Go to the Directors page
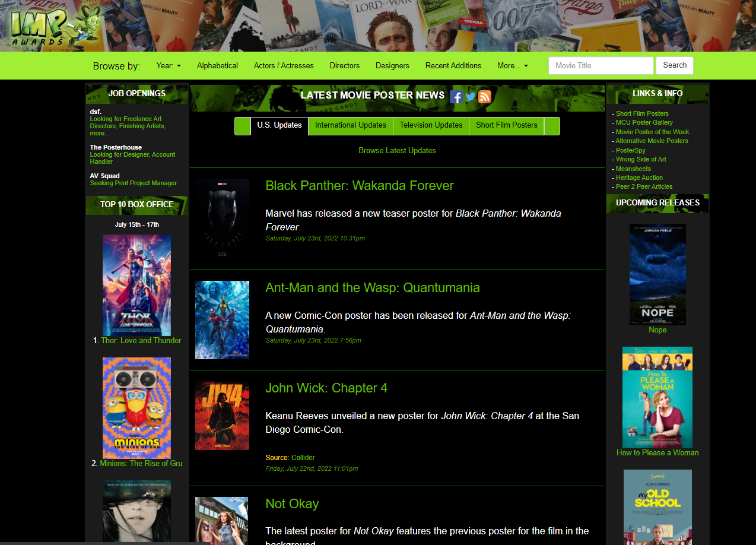Viewport: 756px width, 545px height. [345, 66]
